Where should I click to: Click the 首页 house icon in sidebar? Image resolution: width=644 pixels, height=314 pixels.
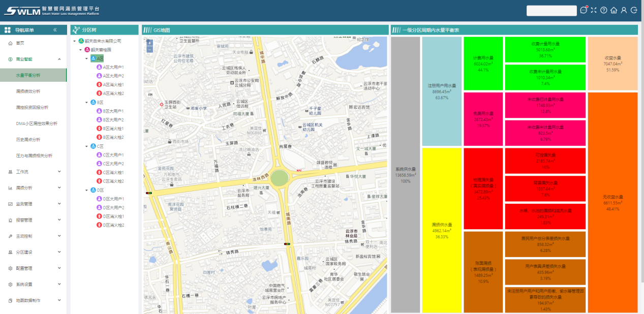[x=10, y=43]
